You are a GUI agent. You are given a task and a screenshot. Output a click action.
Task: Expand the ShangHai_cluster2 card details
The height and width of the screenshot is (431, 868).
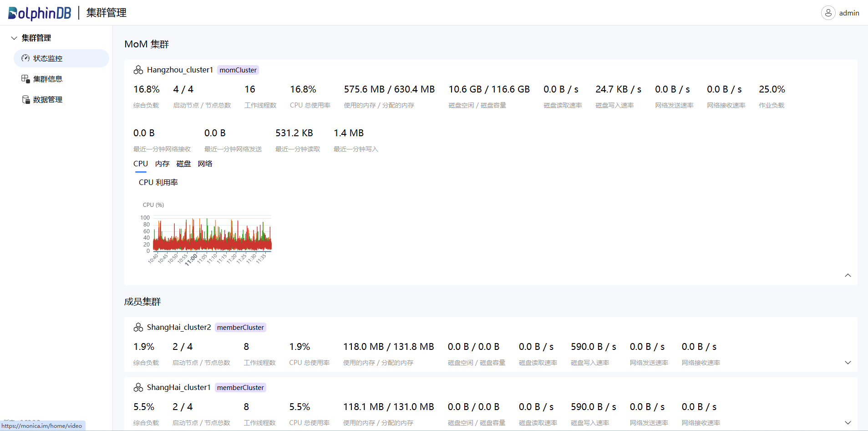coord(848,363)
